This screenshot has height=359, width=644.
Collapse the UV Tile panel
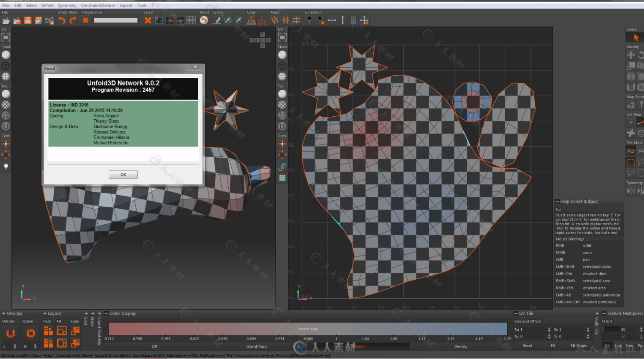coord(516,313)
